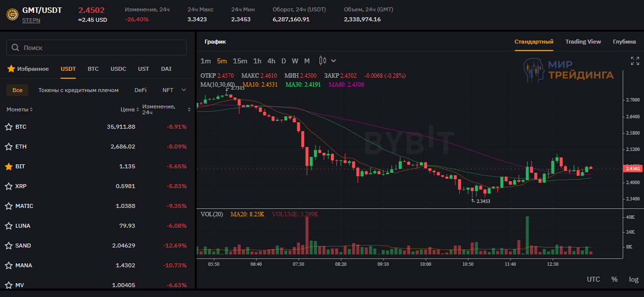Favorite the LUNA coin via star

tap(8, 226)
